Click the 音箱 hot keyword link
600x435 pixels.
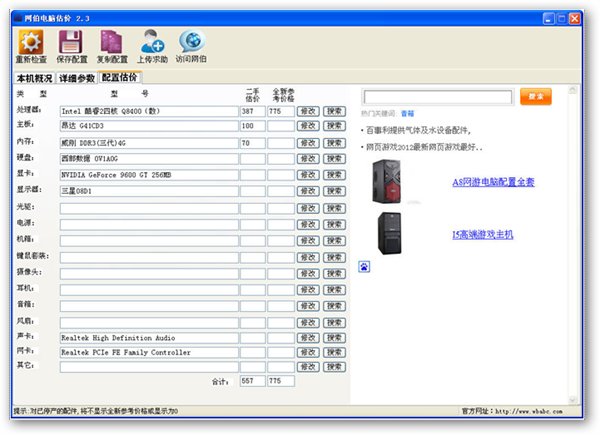pyautogui.click(x=407, y=113)
